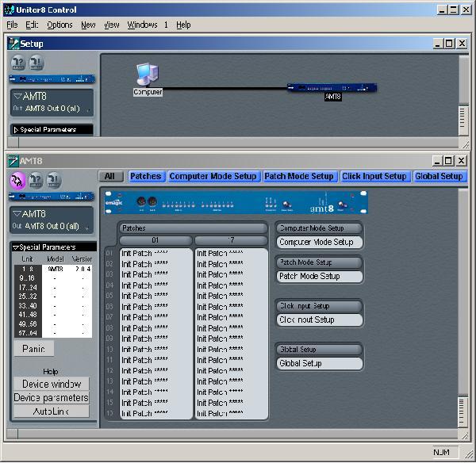Select Init Patch in row 10, second column
Screen dimensions: 476x463
[x=232, y=350]
